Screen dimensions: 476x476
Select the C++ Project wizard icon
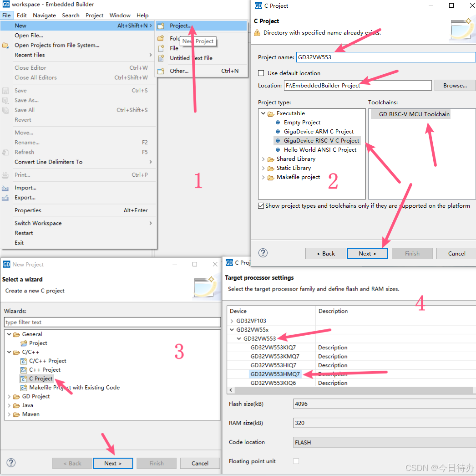point(24,370)
